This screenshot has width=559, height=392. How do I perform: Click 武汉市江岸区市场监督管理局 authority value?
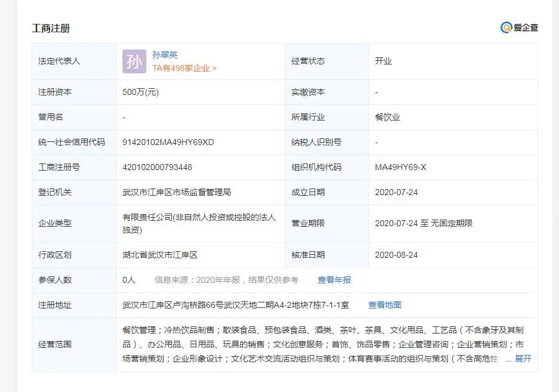pos(176,192)
